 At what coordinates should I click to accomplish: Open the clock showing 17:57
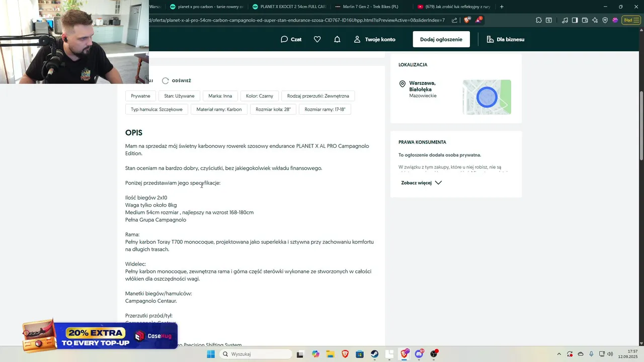pyautogui.click(x=629, y=354)
